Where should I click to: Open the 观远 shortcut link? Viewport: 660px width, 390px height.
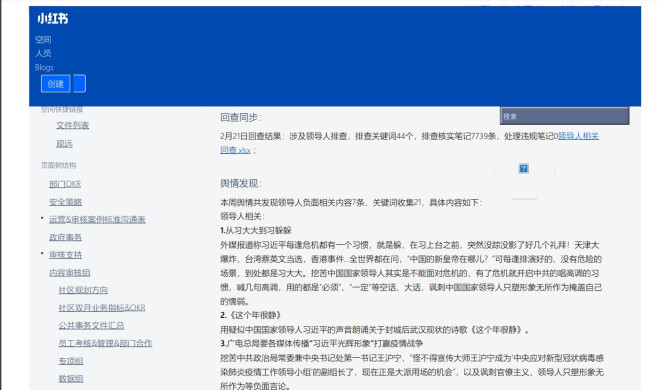tap(64, 143)
